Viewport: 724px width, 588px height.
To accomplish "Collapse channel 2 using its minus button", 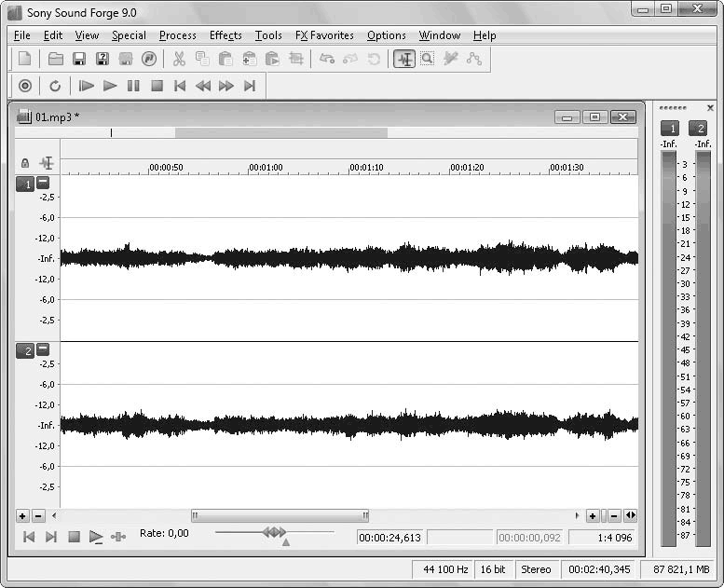I will tap(43, 349).
